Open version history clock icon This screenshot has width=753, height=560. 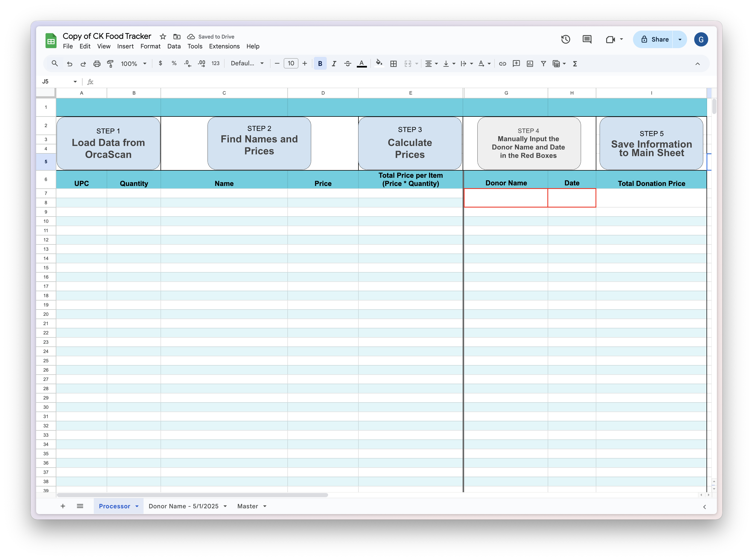click(565, 39)
